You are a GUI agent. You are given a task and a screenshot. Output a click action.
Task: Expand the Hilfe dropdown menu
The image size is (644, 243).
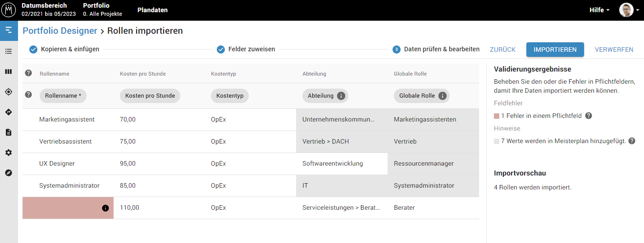click(x=599, y=10)
